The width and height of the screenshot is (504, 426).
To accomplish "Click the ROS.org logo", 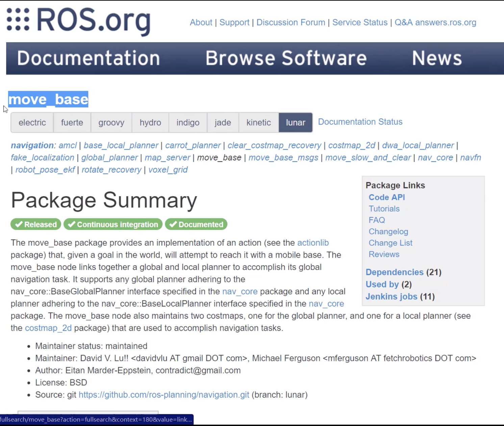I will pos(78,21).
